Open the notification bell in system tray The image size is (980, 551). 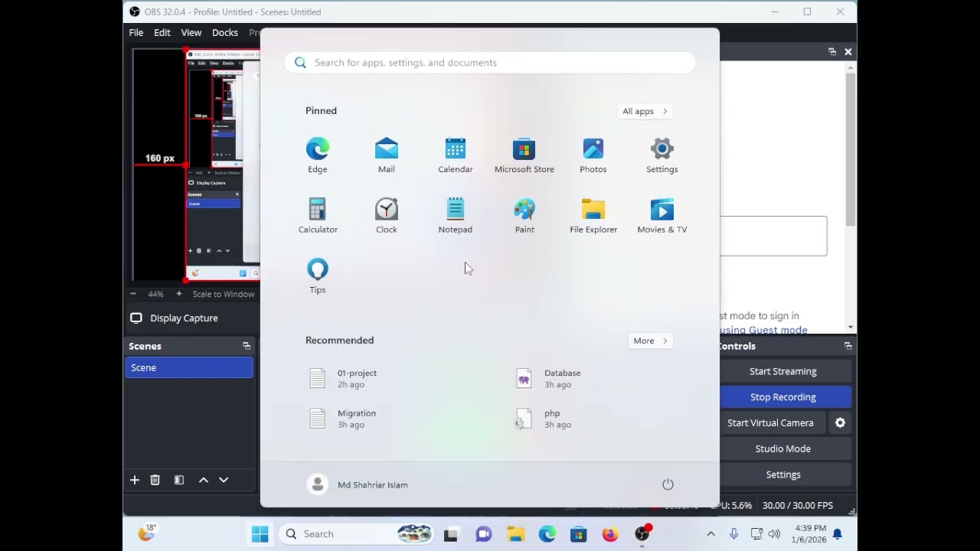838,534
